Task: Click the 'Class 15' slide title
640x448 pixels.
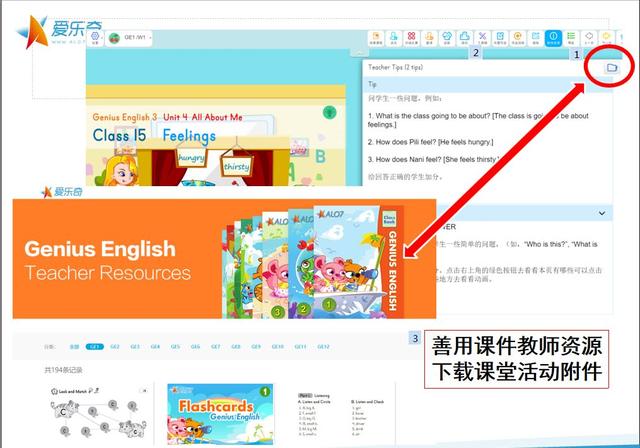Action: pos(119,135)
